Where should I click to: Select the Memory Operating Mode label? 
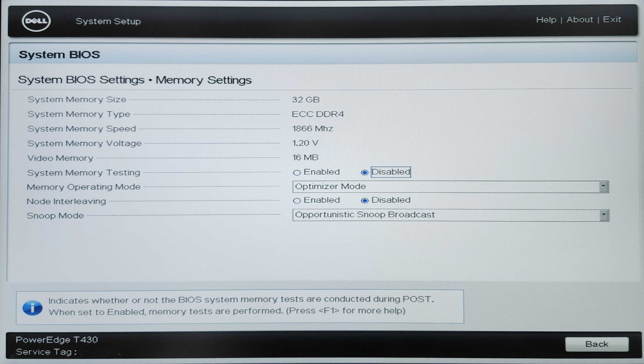[x=84, y=187]
